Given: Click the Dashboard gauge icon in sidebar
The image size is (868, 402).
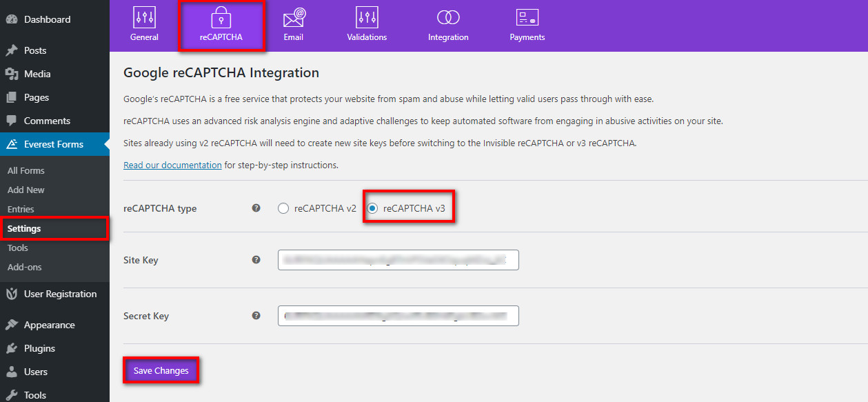Looking at the screenshot, I should click(12, 19).
